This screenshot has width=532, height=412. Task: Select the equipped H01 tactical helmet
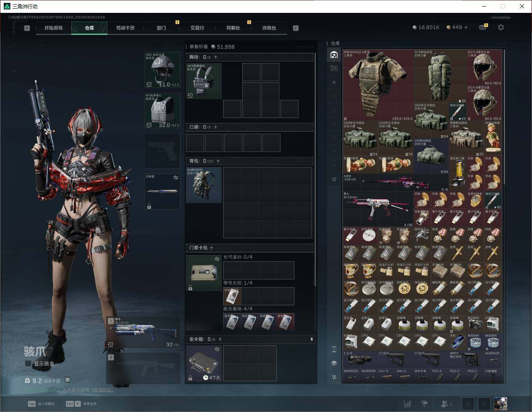tap(162, 70)
